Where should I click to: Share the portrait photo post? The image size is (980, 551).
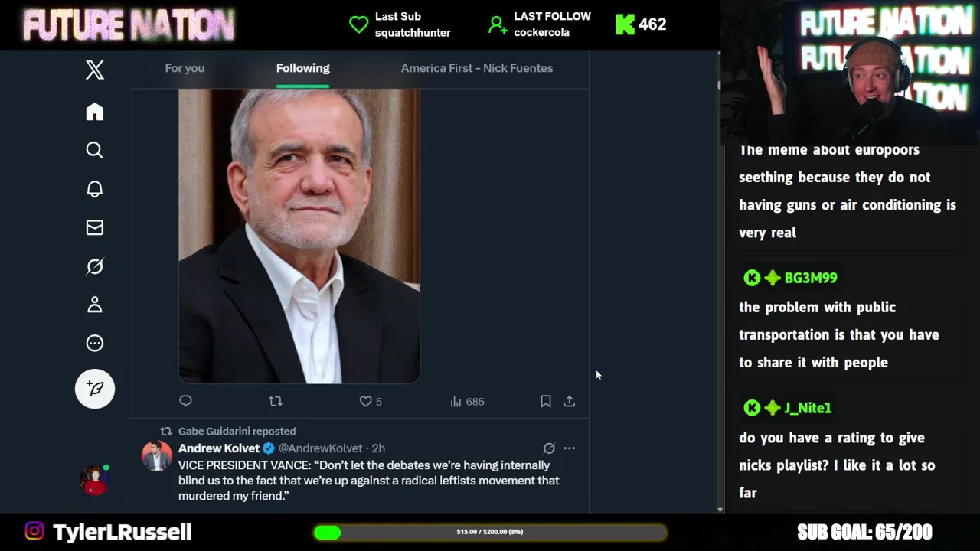coord(570,401)
